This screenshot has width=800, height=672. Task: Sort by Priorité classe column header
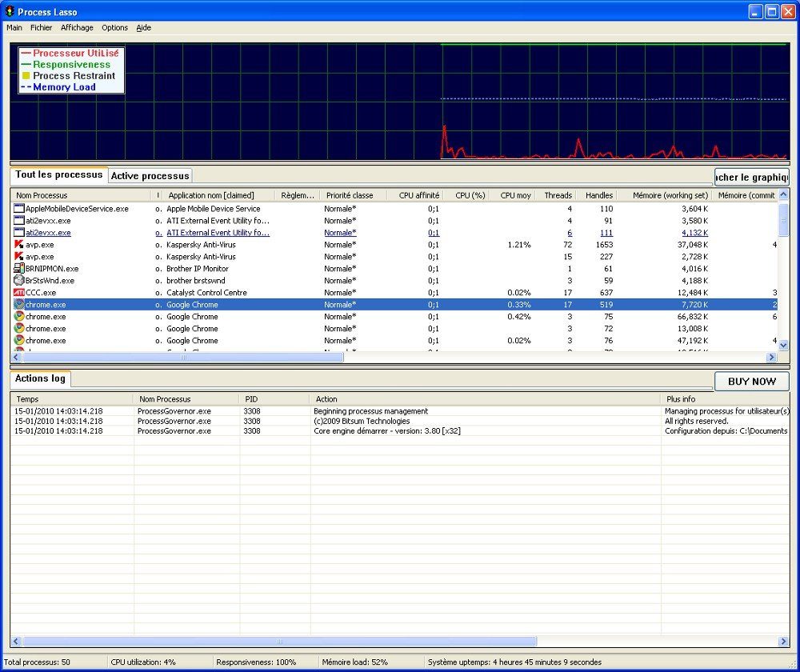(353, 195)
